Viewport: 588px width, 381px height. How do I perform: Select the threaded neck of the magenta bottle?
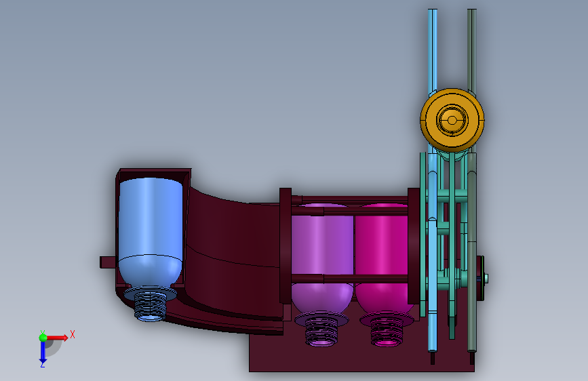pyautogui.click(x=387, y=332)
